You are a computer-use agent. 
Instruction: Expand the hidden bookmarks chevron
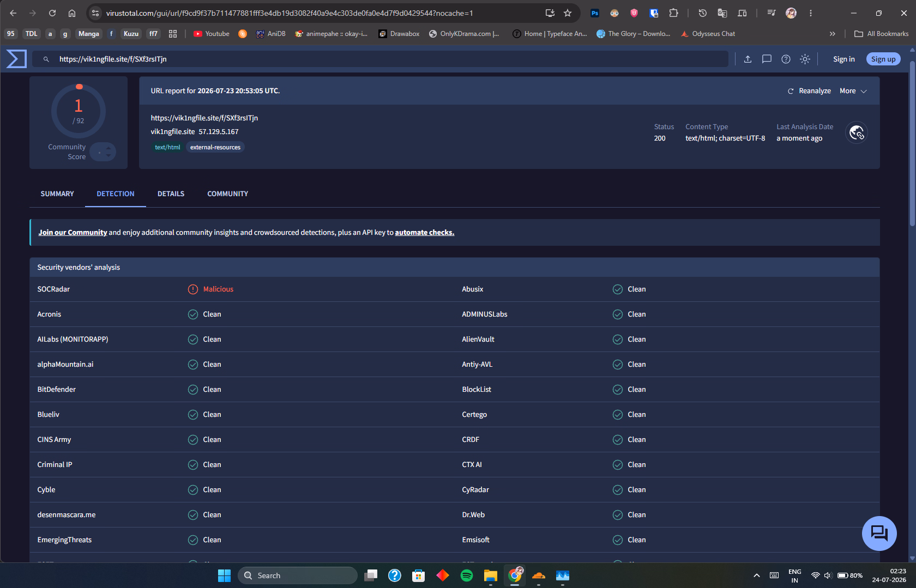click(832, 34)
